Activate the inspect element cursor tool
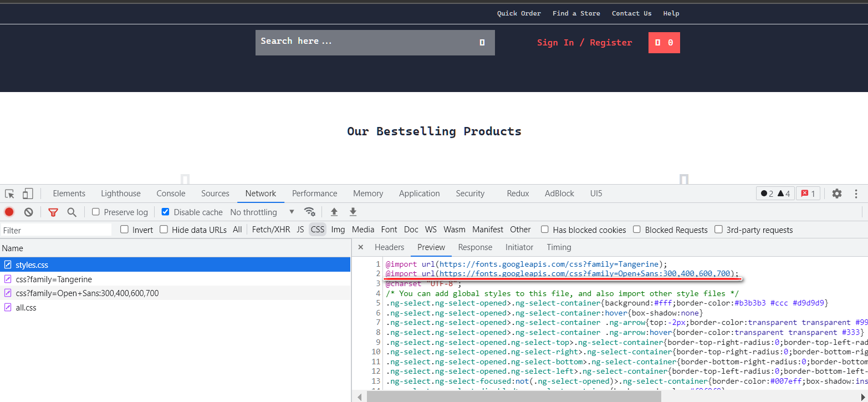Image resolution: width=868 pixels, height=402 pixels. tap(9, 193)
